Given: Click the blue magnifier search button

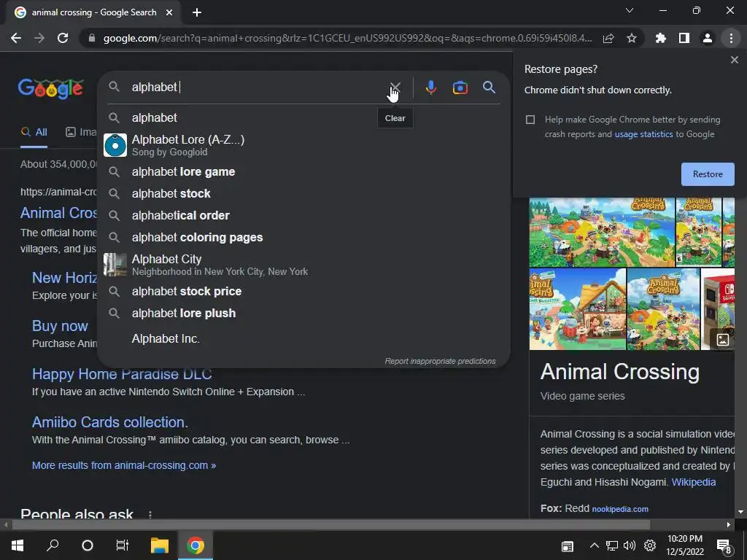Looking at the screenshot, I should click(x=489, y=87).
